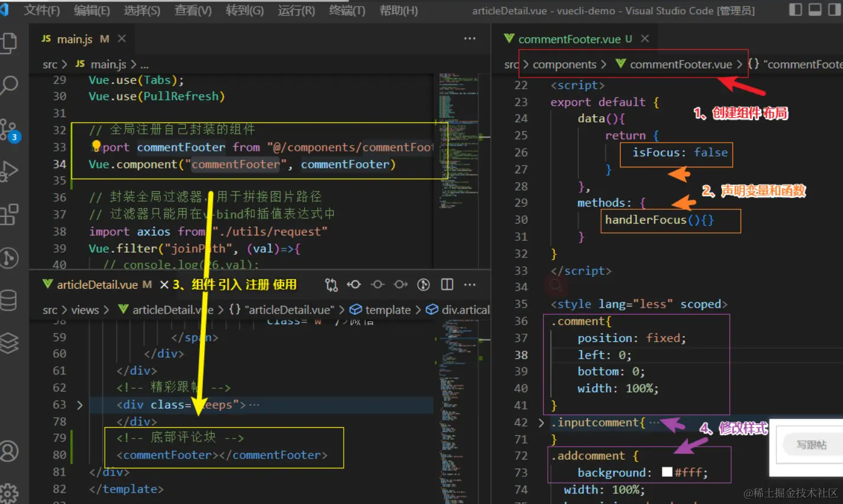This screenshot has width=843, height=504.
Task: Click 'Vue.use(PullRefresh)' on line 30
Action: 157,96
